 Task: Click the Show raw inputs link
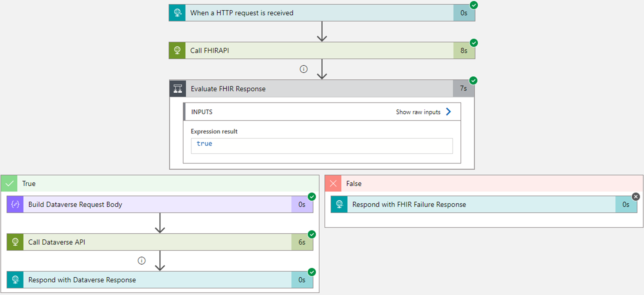[418, 112]
